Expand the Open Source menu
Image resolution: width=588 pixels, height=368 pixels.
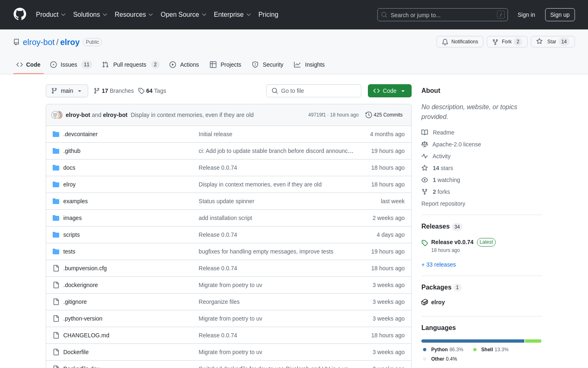(184, 14)
